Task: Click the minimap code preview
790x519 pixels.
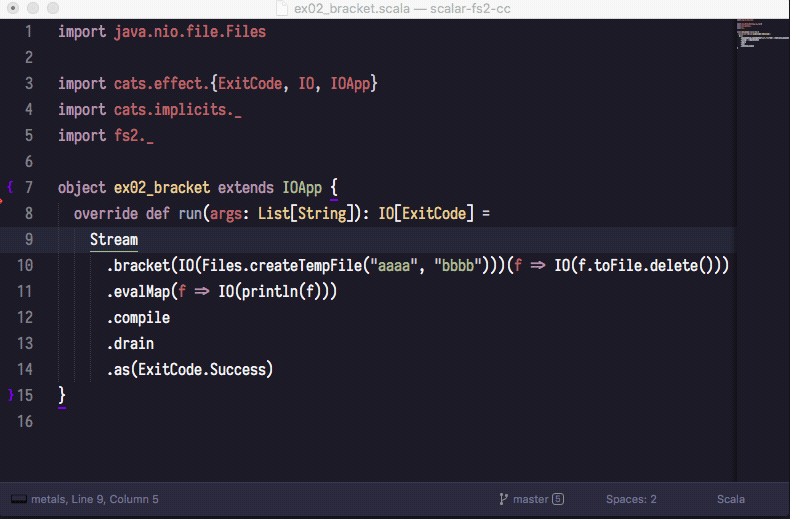Action: (762, 34)
